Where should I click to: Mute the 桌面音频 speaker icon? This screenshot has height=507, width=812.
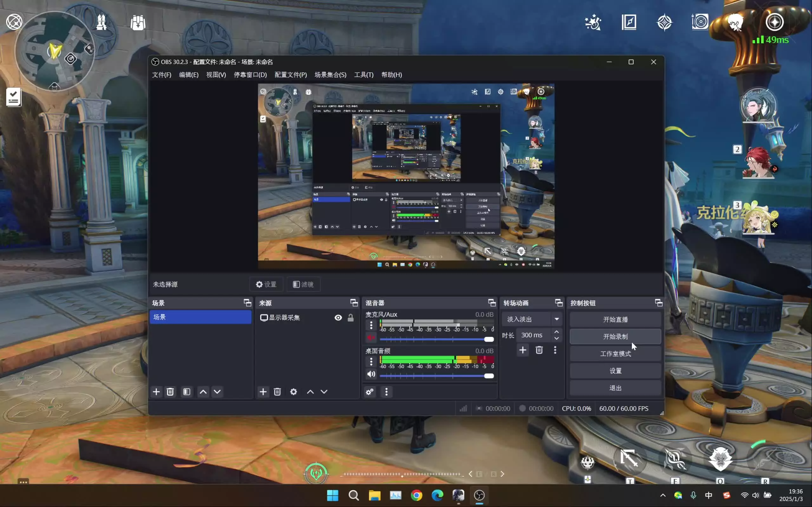[x=371, y=374]
